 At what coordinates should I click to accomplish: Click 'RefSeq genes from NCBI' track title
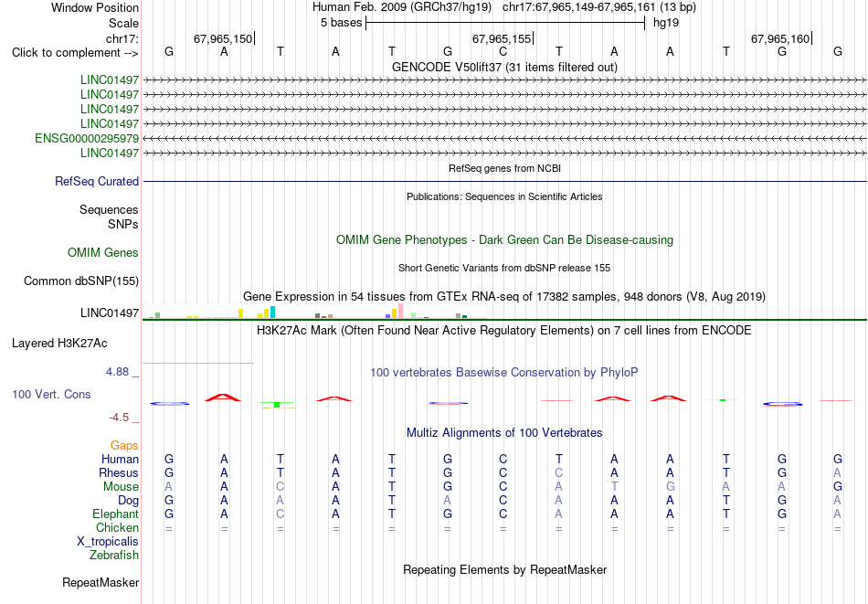505,168
